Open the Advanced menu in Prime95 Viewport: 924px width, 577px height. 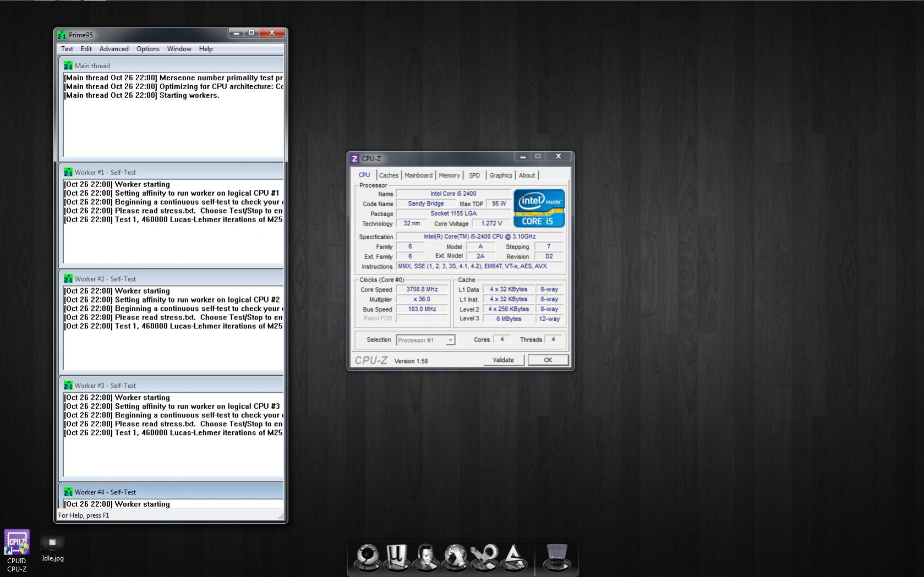coord(114,49)
